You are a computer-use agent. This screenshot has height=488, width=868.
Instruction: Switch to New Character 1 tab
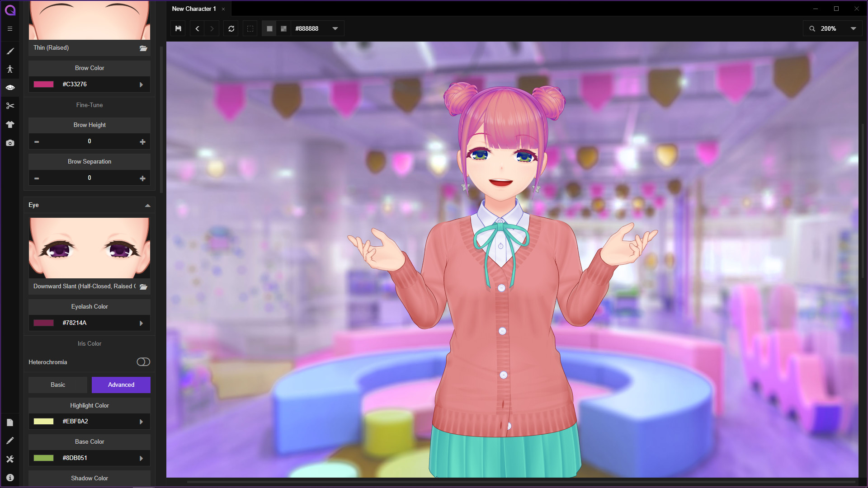(193, 9)
